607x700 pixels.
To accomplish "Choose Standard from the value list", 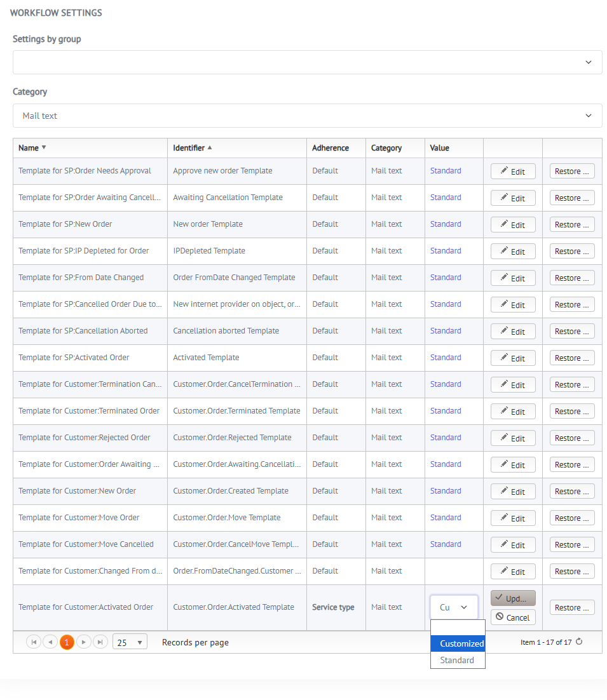I will click(x=458, y=660).
